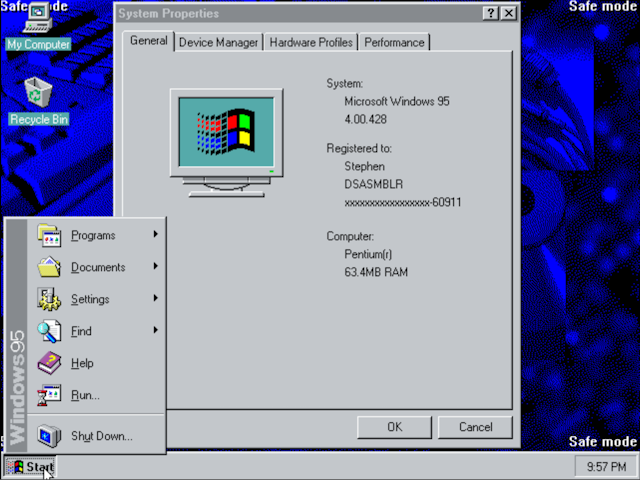This screenshot has height=480, width=640.
Task: Open Help from the Start menu
Action: click(96, 363)
